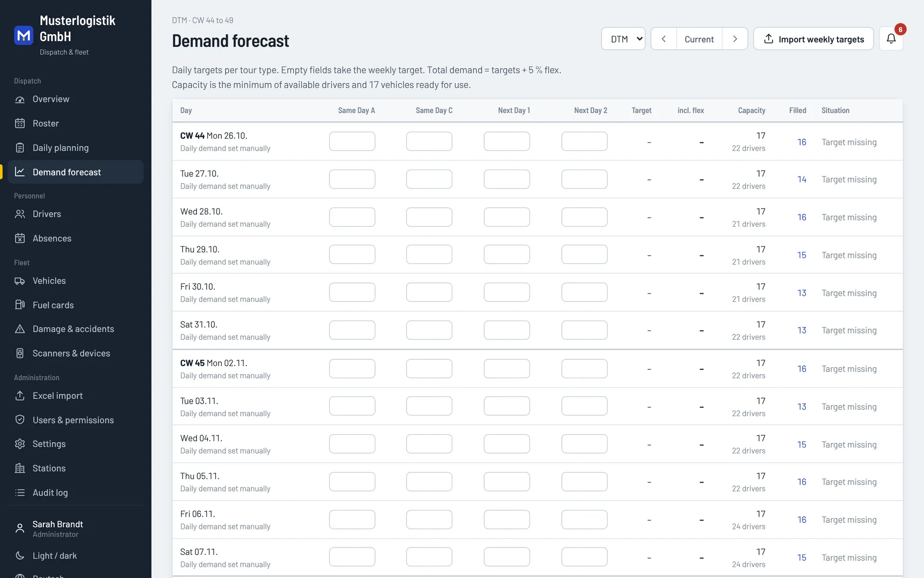
Task: Click the Musterlogistik M logo icon
Action: click(x=24, y=35)
